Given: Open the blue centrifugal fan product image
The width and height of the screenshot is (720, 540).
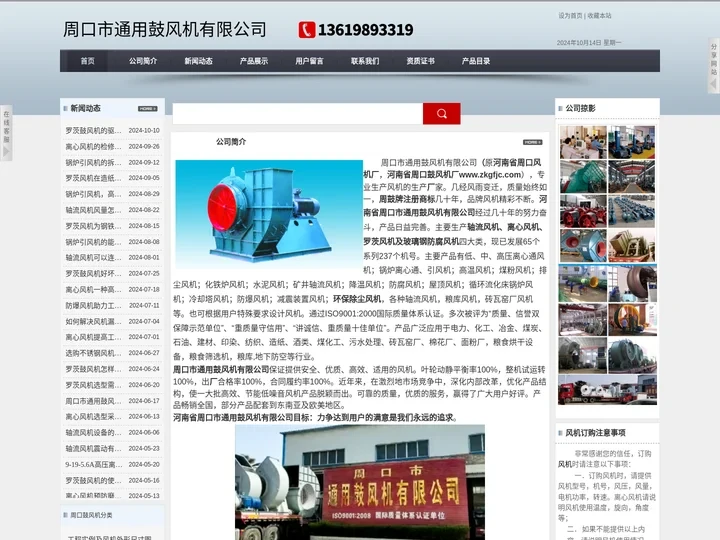Looking at the screenshot, I should pyautogui.click(x=269, y=213).
